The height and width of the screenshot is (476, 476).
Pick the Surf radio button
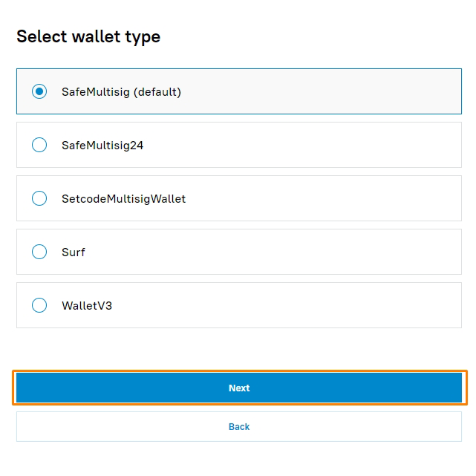tap(39, 252)
